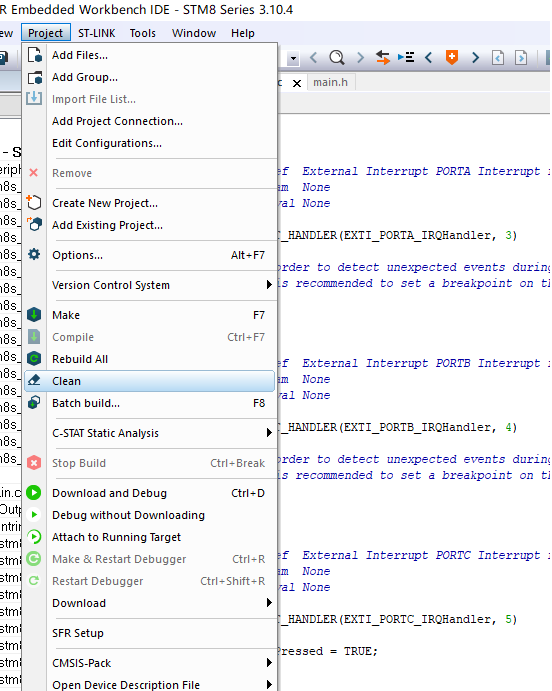Click the Add Files icon
This screenshot has width=552, height=691.
pos(34,55)
